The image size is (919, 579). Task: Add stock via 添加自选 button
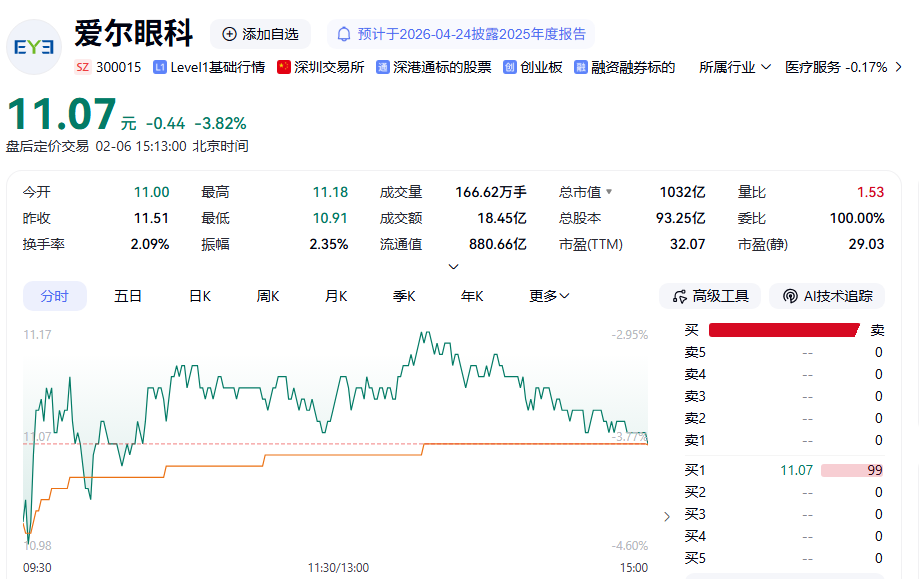pos(260,34)
